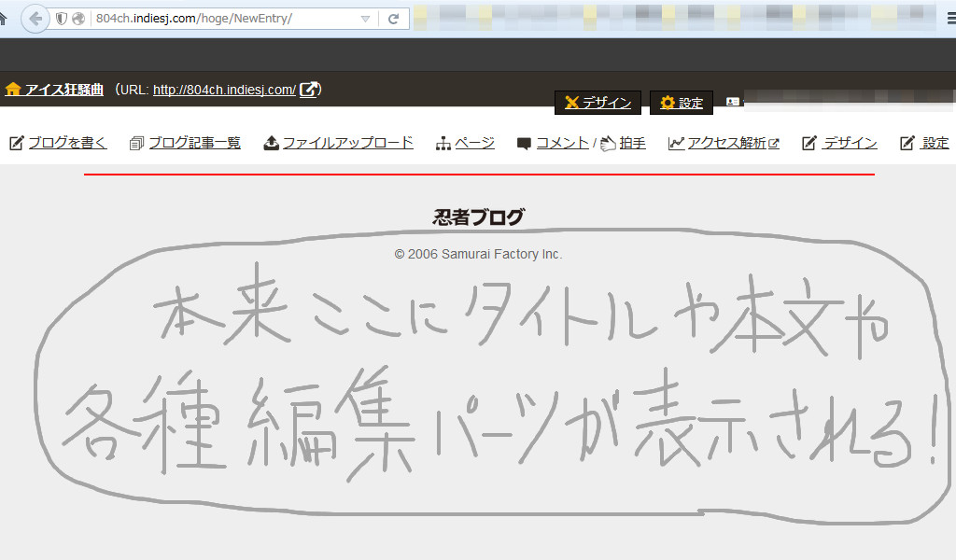Screen dimensions: 956x560
Task: Click the dark 設定 gear button
Action: point(681,103)
